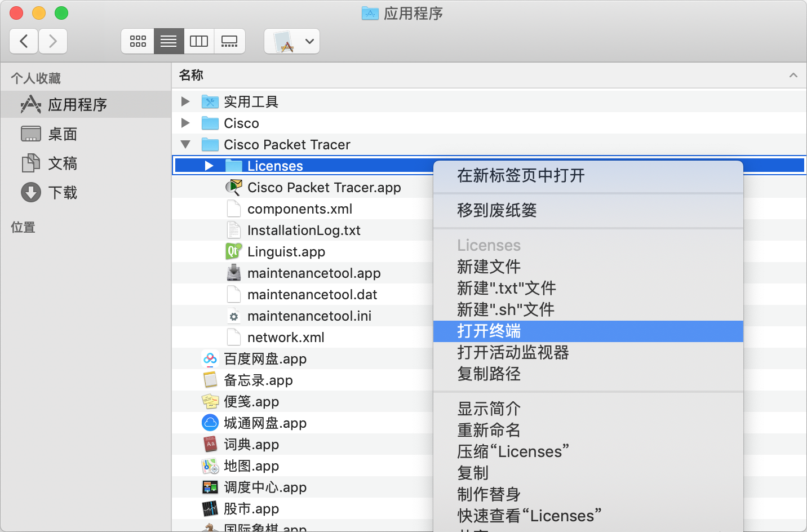807x532 pixels.
Task: Switch to column view
Action: [x=199, y=41]
